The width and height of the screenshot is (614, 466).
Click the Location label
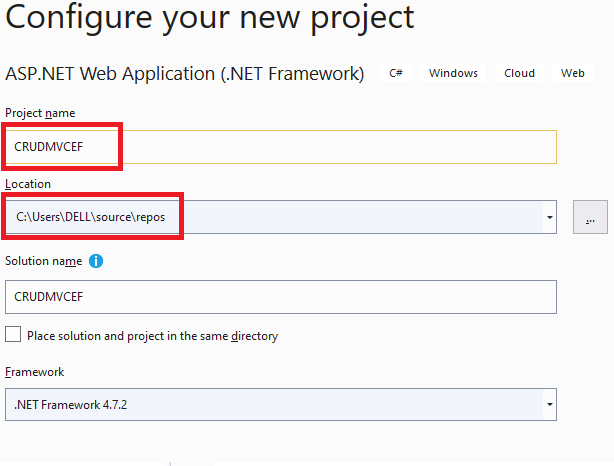pos(28,184)
